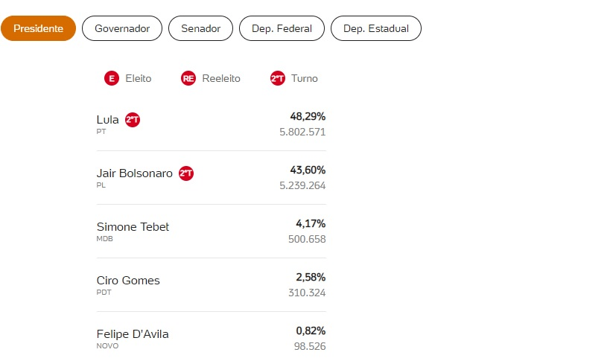Click the Reeleito 'RE' legend icon
Viewport: 610px width, 364px height.
pyautogui.click(x=188, y=78)
